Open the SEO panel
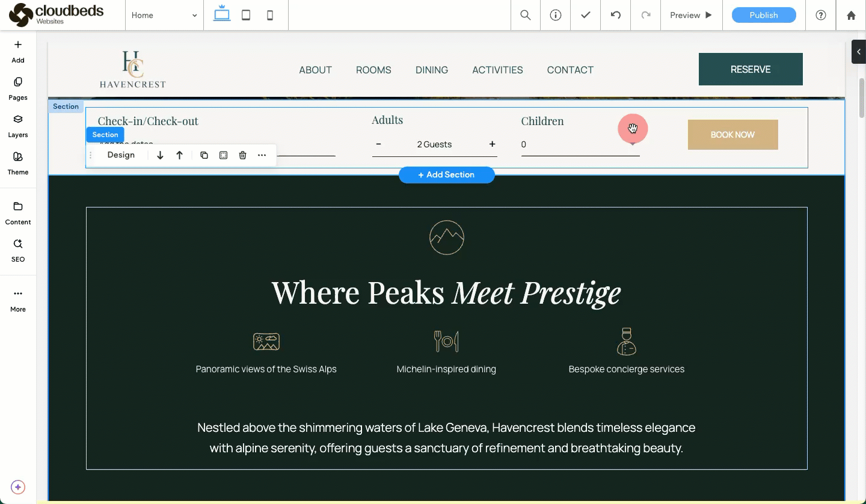The width and height of the screenshot is (866, 504). (18, 250)
